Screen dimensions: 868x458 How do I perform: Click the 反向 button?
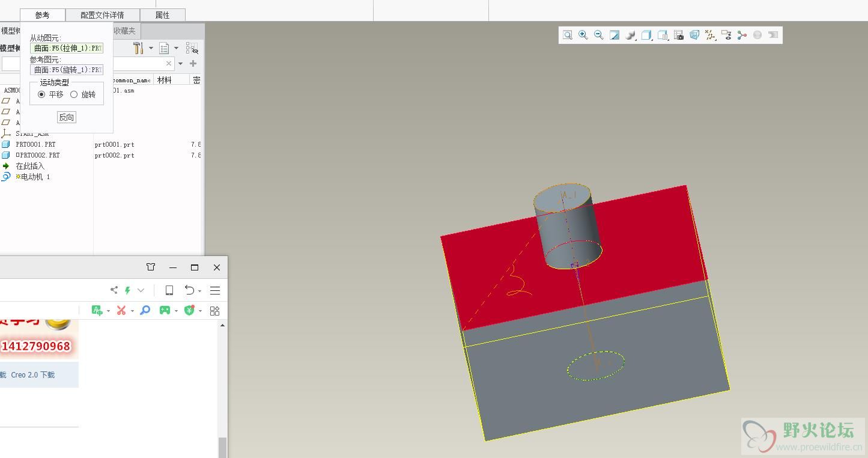tap(67, 117)
